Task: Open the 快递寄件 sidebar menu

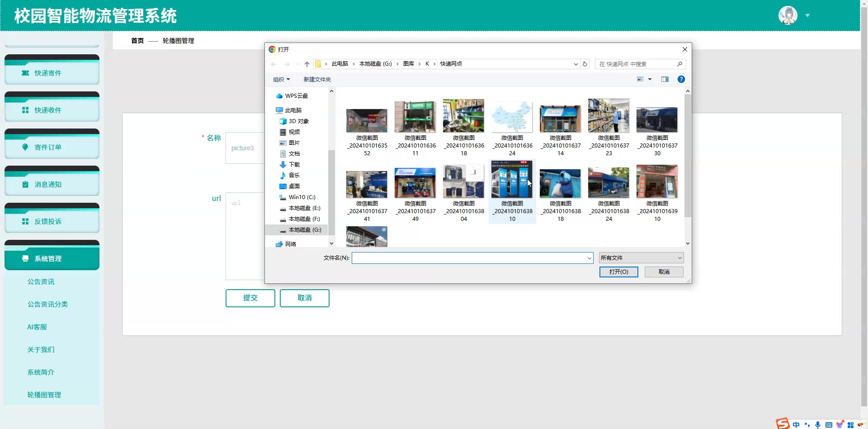Action: click(x=52, y=73)
